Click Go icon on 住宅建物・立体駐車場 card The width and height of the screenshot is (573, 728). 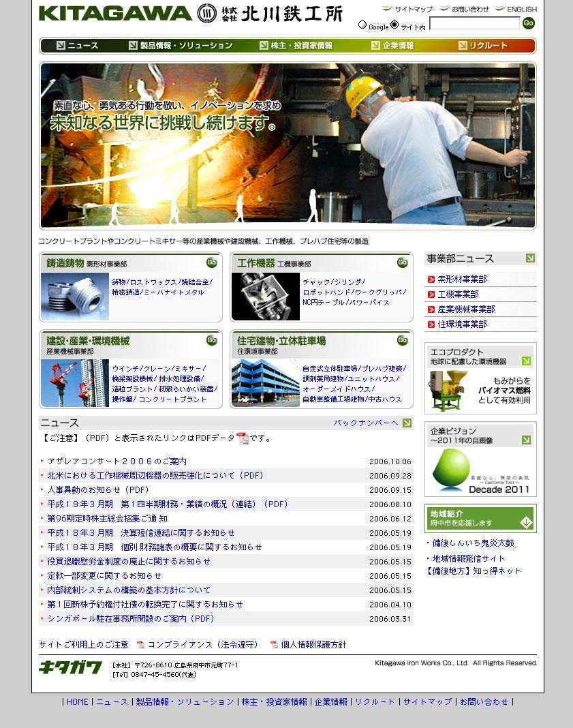(x=402, y=340)
